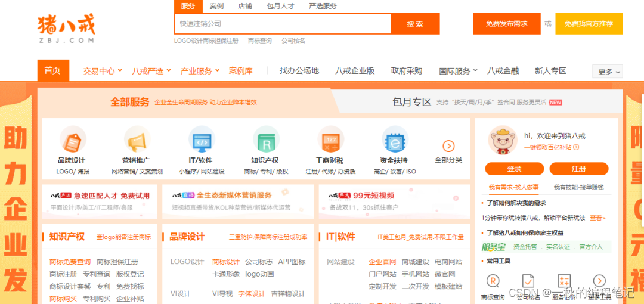This screenshot has width=644, height=304.
Task: Click IT美工包月_免费试用 link
Action: click(x=420, y=237)
